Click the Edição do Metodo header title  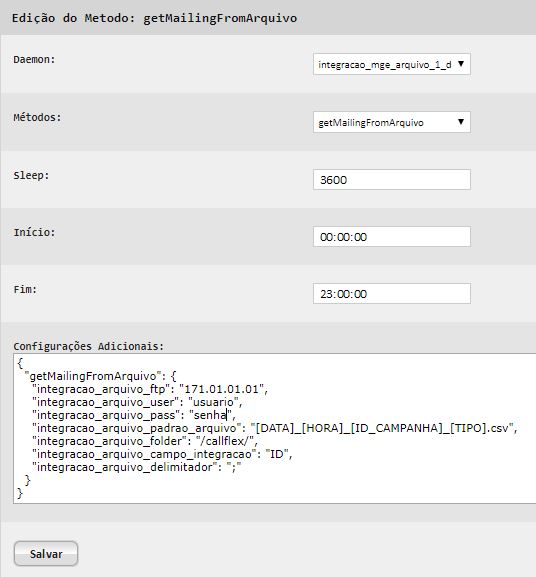coord(154,18)
